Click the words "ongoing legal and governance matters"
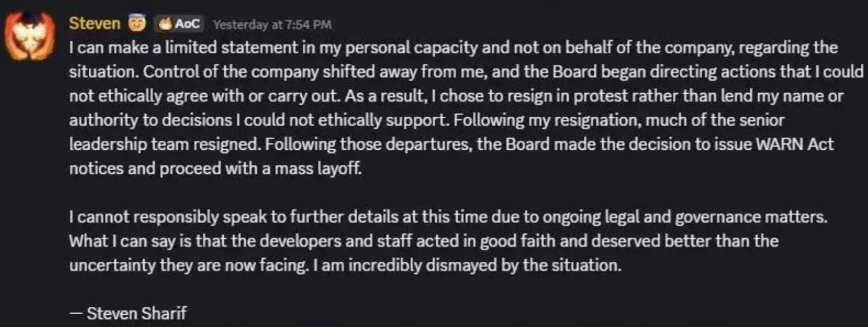This screenshot has width=868, height=327. coord(684,217)
